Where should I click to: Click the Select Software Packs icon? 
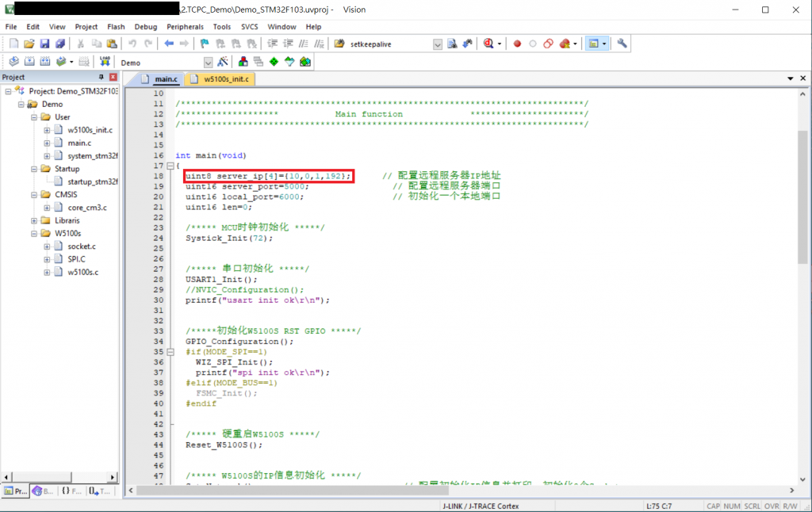tap(289, 62)
